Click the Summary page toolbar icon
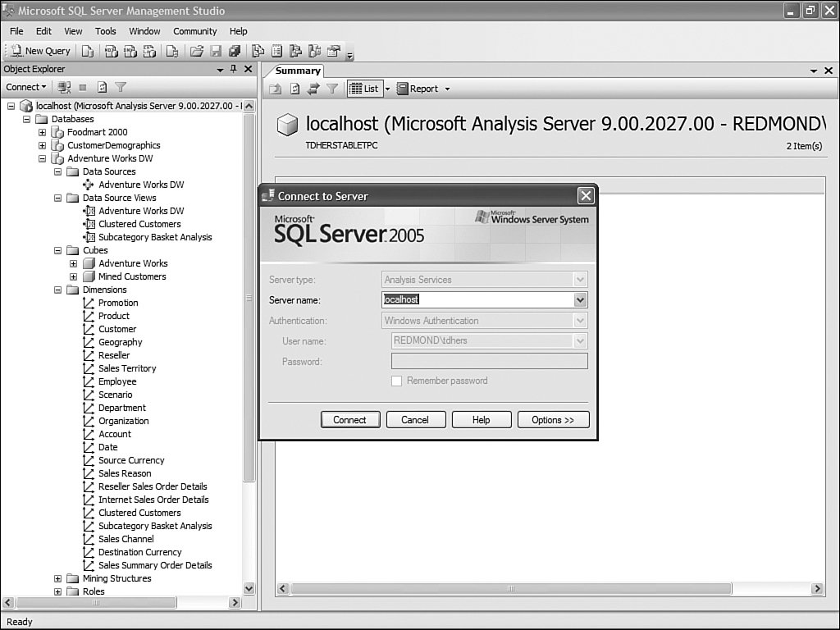840x630 pixels. (x=276, y=51)
